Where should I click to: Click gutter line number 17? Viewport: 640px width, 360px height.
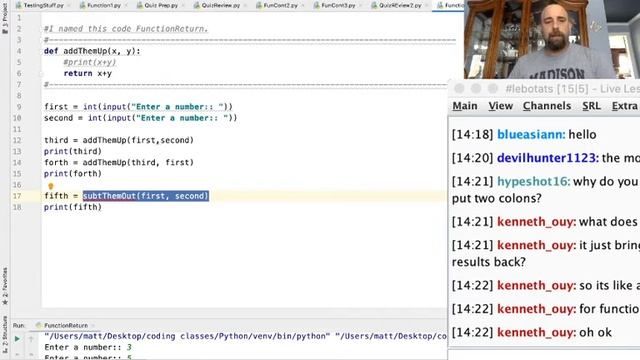(x=16, y=196)
